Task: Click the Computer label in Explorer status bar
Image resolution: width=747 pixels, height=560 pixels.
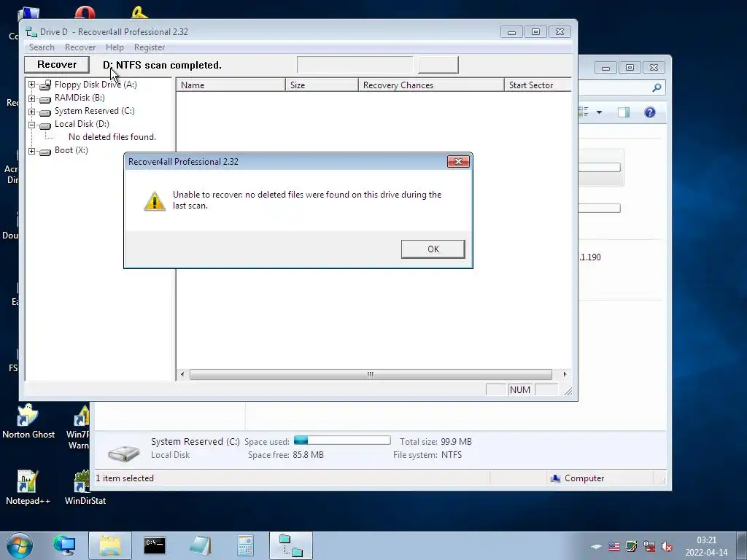Action: coord(584,478)
